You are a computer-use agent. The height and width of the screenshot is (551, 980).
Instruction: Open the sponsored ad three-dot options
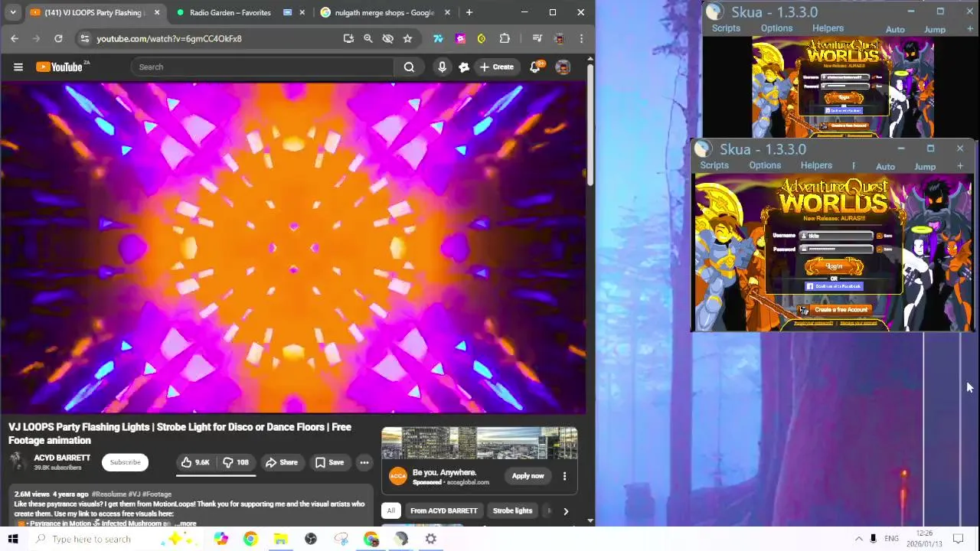[564, 476]
